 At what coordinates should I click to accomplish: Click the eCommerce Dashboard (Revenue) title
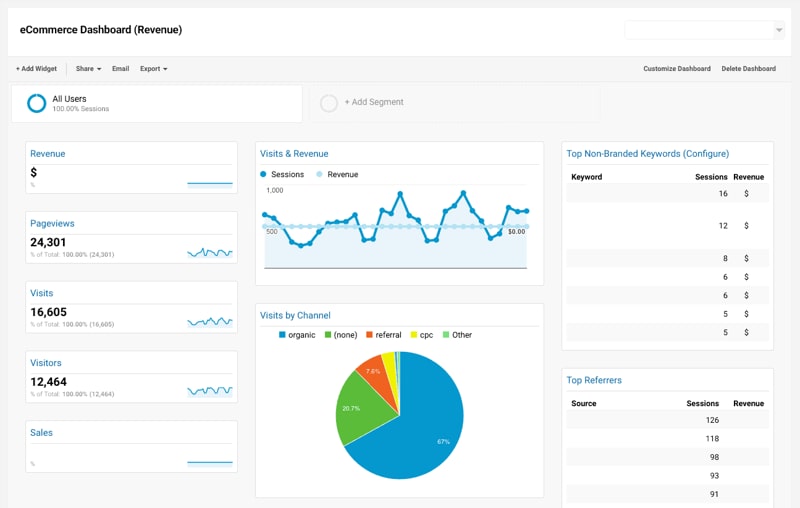pos(101,30)
